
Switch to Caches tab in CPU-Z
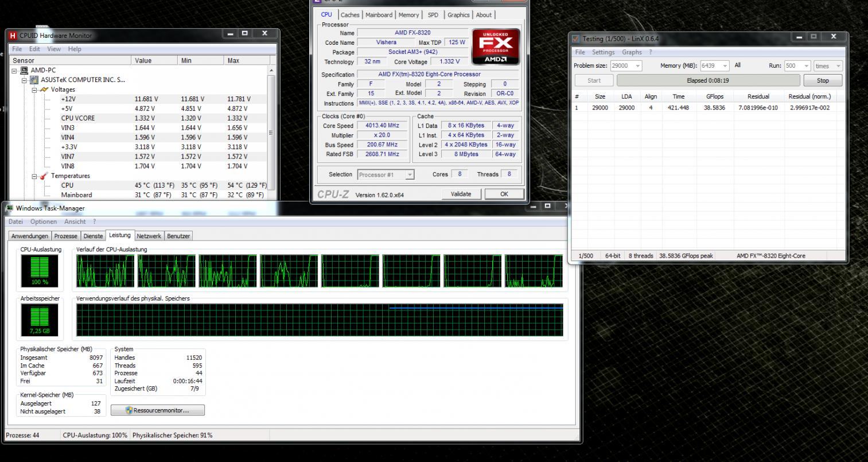[x=350, y=15]
